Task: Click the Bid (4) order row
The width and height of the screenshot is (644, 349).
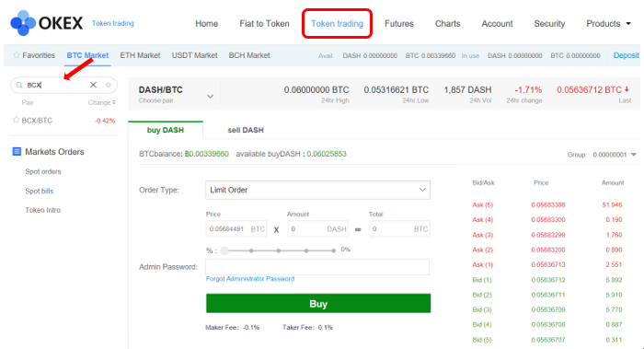Action: [547, 324]
